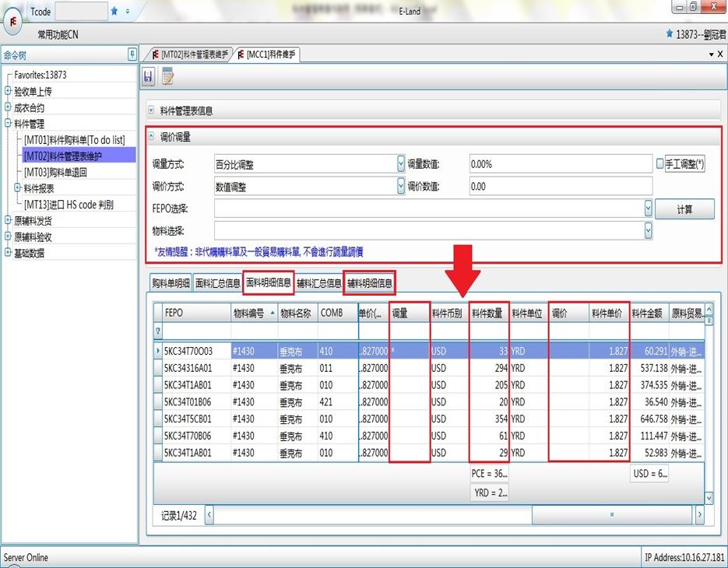Screen dimensions: 728x568
Task: Expand the 料件报表 tree node
Action: (18, 188)
